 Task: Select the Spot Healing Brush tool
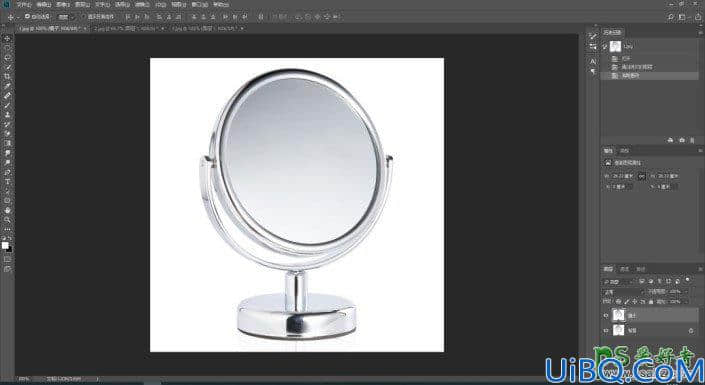(x=8, y=95)
